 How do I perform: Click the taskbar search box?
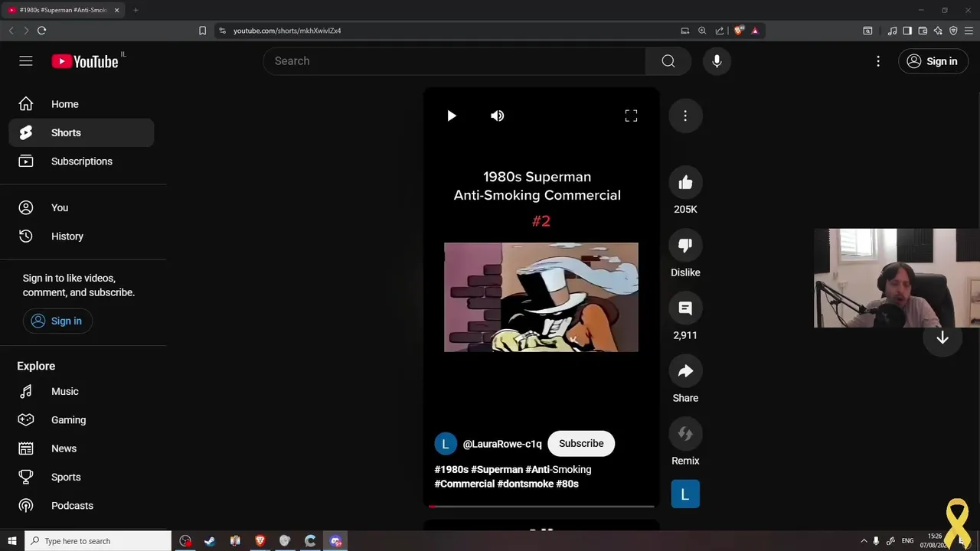[x=98, y=541]
